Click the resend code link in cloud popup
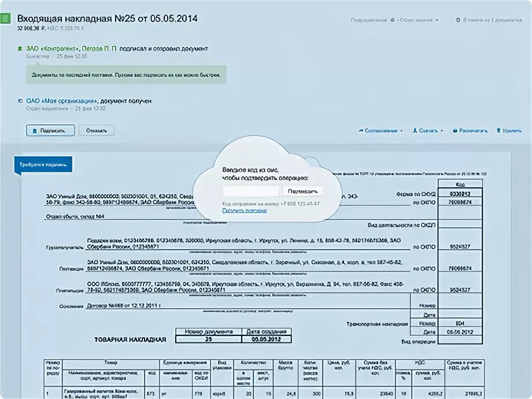532x399 pixels. (244, 210)
